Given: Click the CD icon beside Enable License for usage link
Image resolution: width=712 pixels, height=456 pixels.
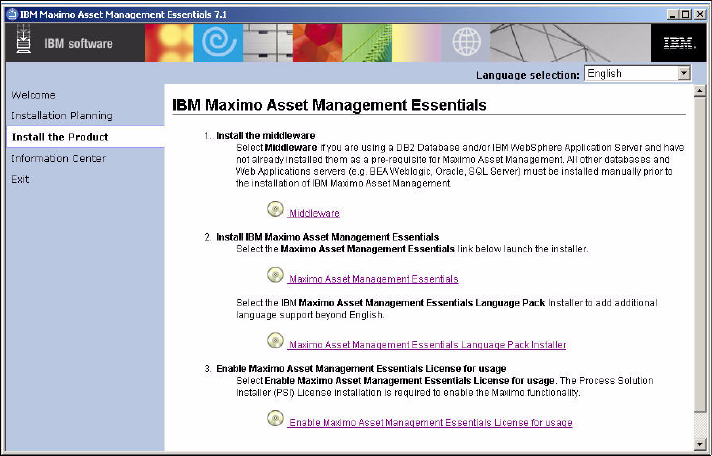Looking at the screenshot, I should click(x=275, y=418).
